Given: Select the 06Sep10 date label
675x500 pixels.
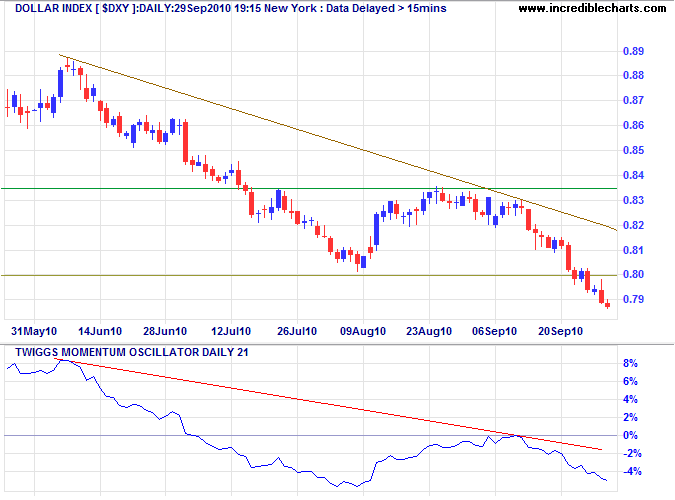Looking at the screenshot, I should (494, 331).
